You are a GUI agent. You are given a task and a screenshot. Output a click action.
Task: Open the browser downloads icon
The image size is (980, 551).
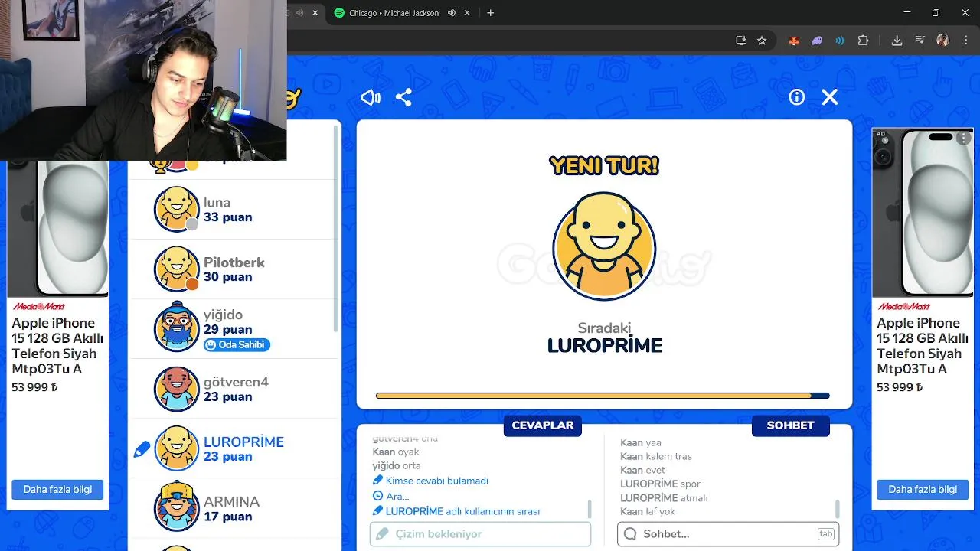[897, 41]
